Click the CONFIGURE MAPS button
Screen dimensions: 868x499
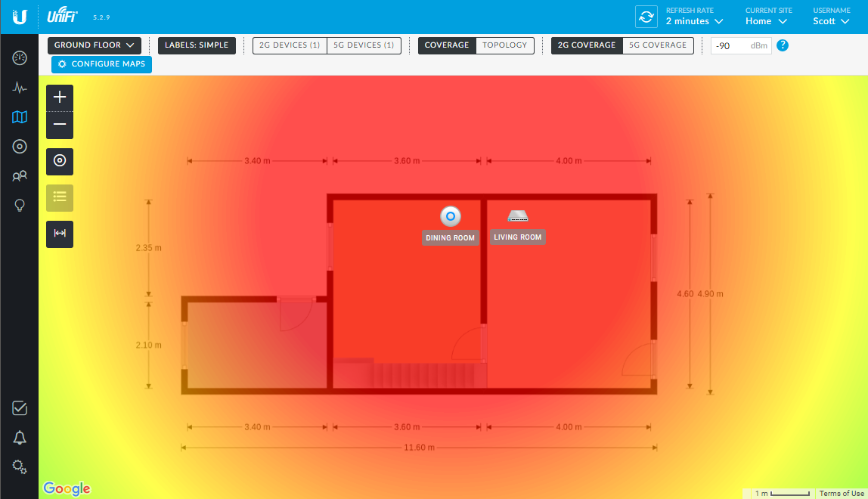[x=101, y=64]
